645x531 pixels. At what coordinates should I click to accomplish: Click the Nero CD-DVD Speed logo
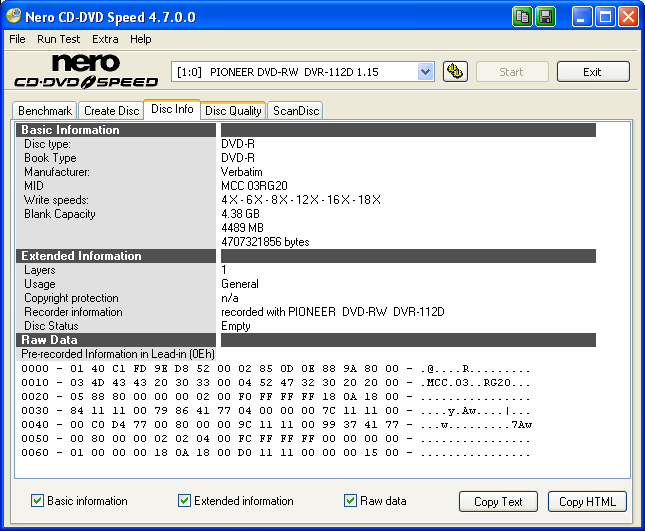click(x=85, y=71)
